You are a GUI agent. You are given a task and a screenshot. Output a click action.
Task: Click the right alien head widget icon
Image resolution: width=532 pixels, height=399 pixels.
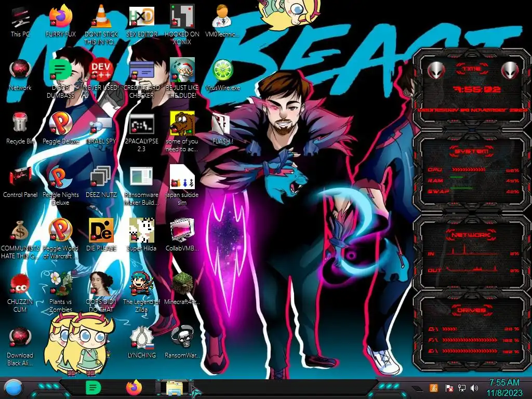510,71
